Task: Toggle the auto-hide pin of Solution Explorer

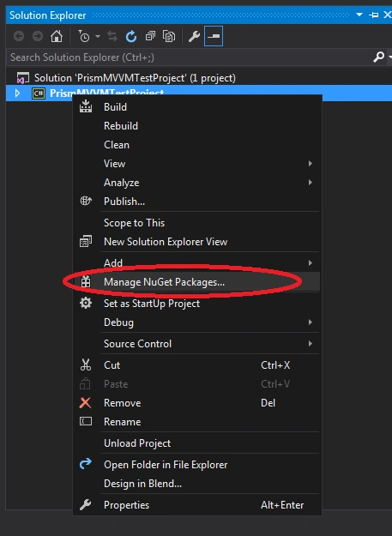Action: coord(374,15)
